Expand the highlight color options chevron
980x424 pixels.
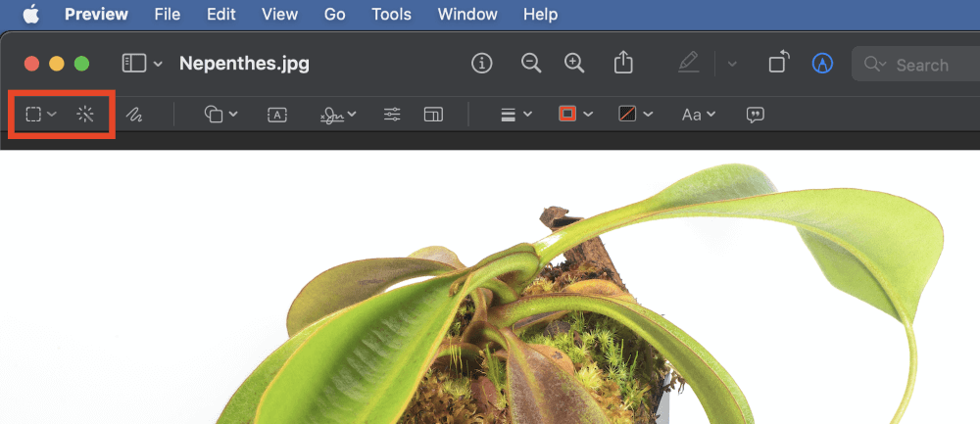pos(732,64)
